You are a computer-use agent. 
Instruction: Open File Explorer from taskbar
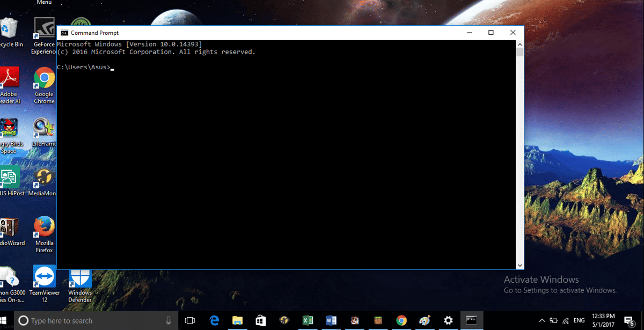[238, 320]
